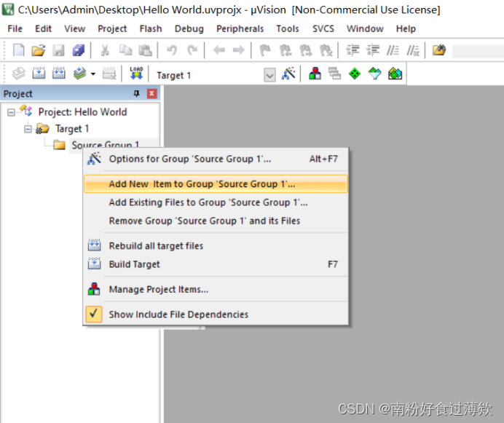Click the Pack Installer icon

[x=395, y=74]
